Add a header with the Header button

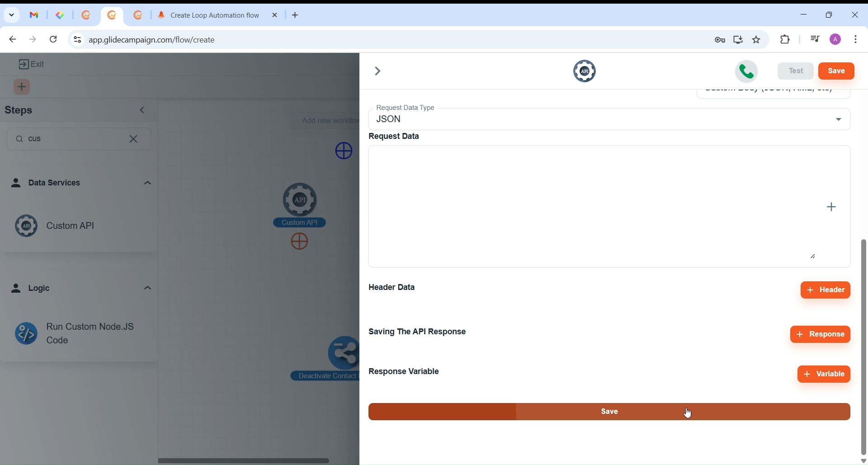(826, 290)
